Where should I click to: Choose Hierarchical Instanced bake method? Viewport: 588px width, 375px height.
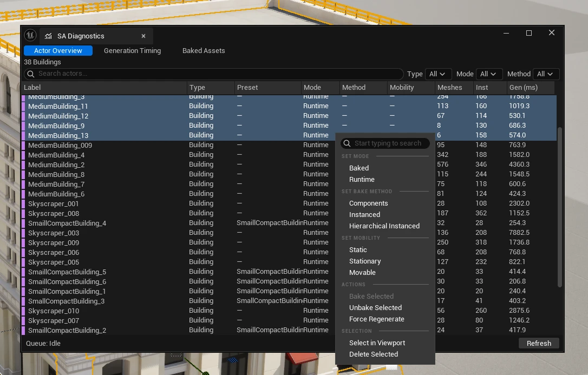(x=385, y=226)
